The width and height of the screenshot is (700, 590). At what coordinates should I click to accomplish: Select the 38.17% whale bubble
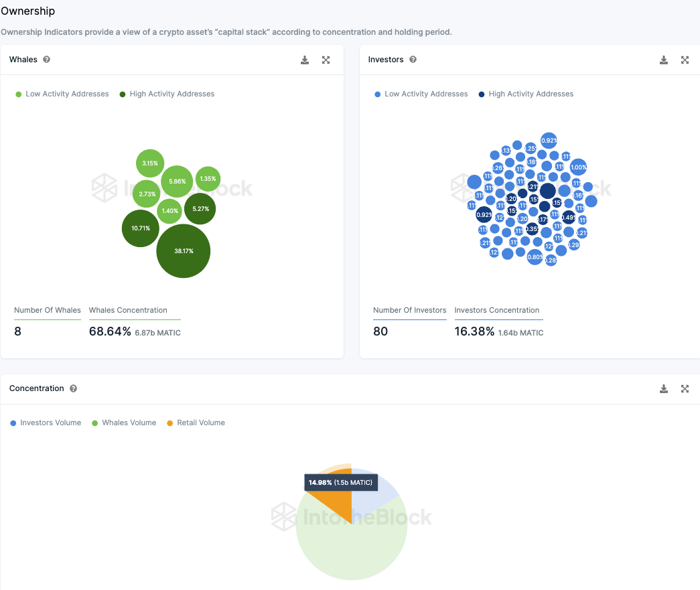pyautogui.click(x=184, y=251)
